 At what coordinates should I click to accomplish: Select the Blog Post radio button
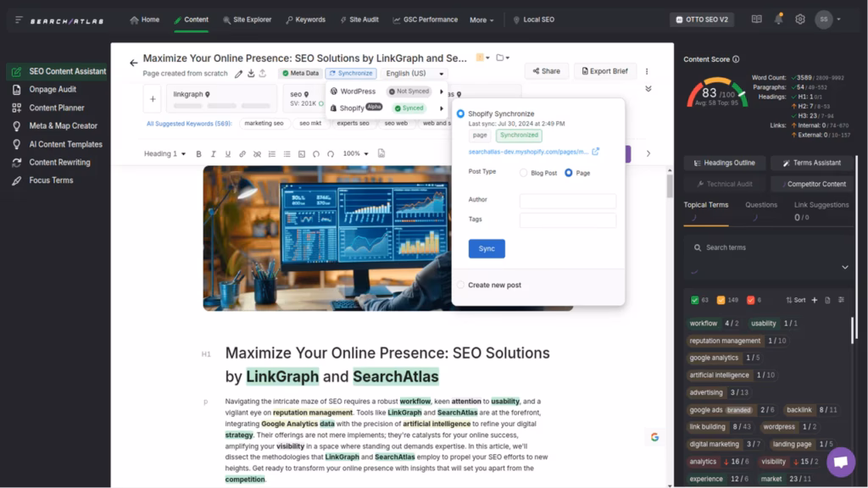coord(523,173)
